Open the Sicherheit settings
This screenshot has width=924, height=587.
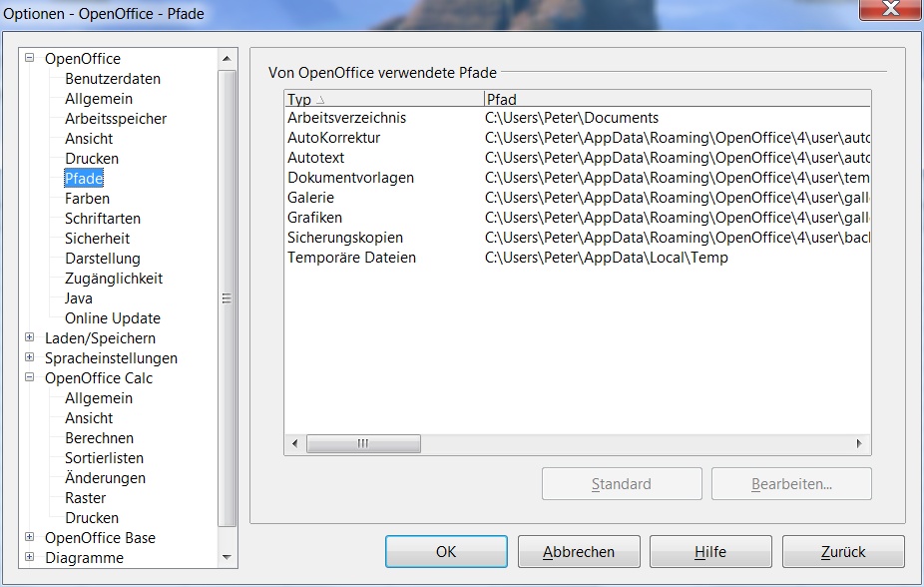[x=97, y=239]
